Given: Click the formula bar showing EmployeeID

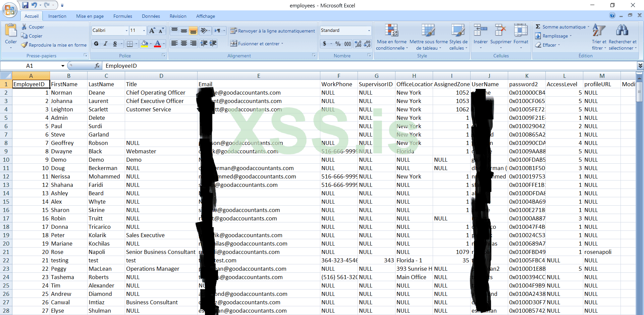Looking at the screenshot, I should (370, 66).
